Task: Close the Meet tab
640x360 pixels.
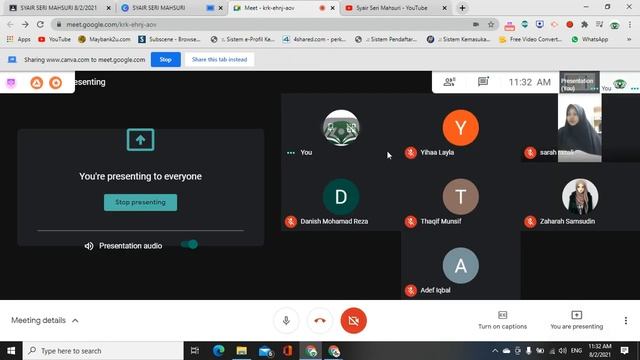Action: 333,8
